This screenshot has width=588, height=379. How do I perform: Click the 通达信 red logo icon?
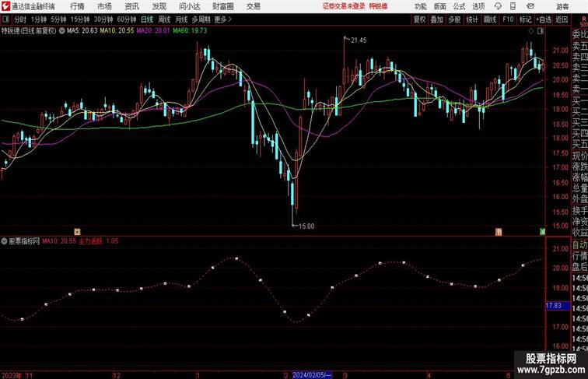[x=5, y=6]
